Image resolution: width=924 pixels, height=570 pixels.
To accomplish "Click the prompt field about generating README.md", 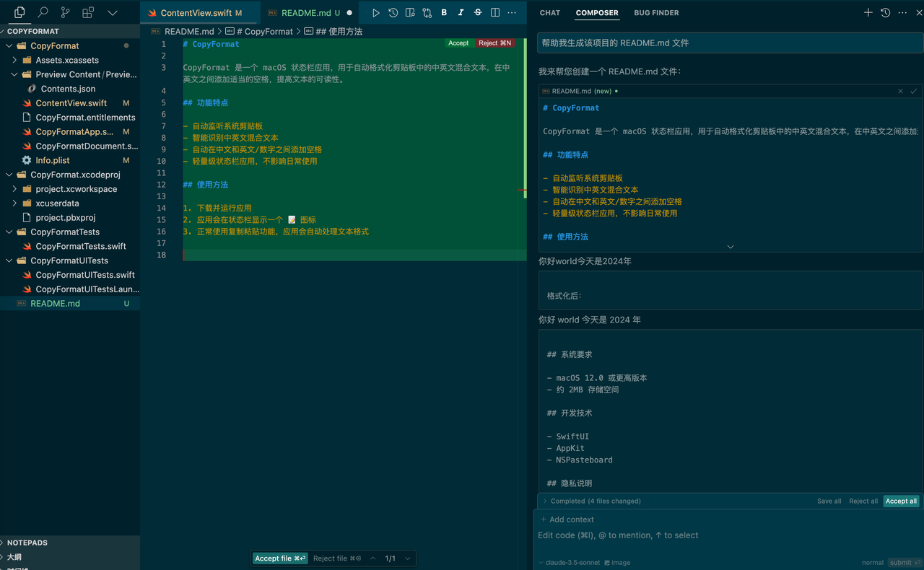I will [x=729, y=43].
